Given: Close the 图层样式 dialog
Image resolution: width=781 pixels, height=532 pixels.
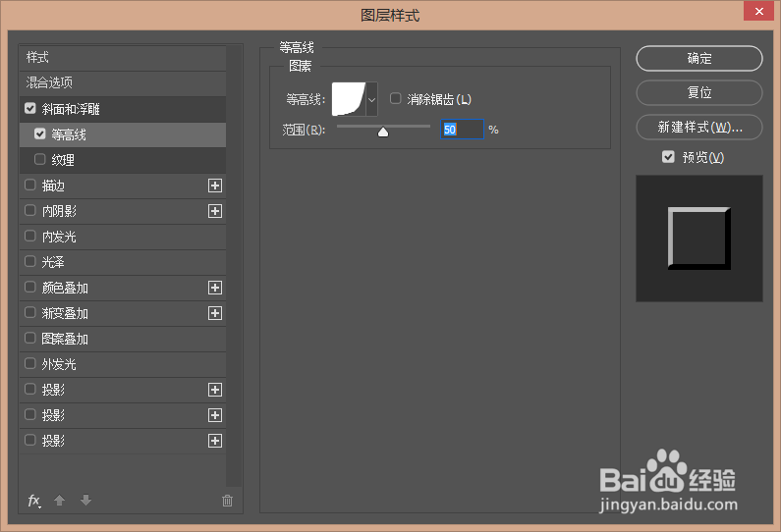Looking at the screenshot, I should [758, 11].
